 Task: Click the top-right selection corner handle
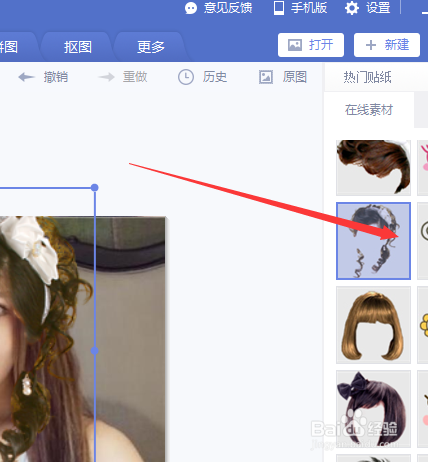coord(95,188)
